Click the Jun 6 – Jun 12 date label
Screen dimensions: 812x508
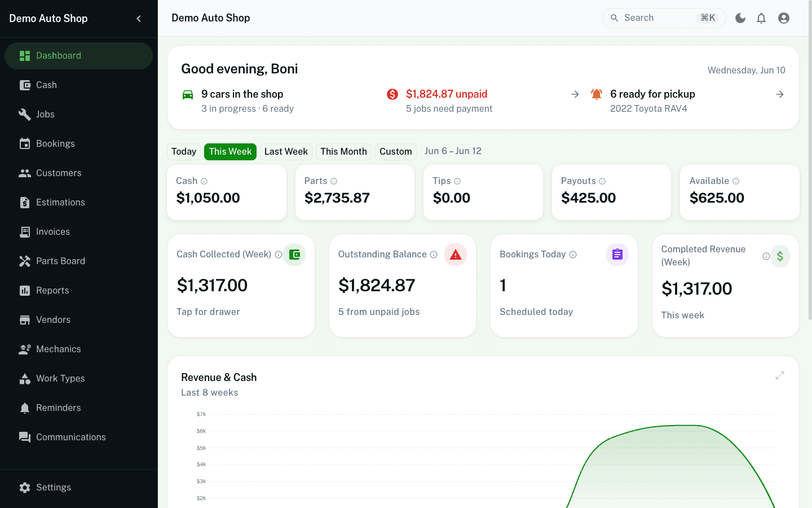coord(453,151)
